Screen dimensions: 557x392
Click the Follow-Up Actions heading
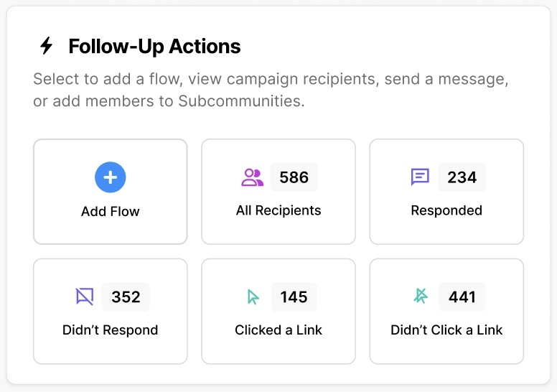(x=154, y=47)
